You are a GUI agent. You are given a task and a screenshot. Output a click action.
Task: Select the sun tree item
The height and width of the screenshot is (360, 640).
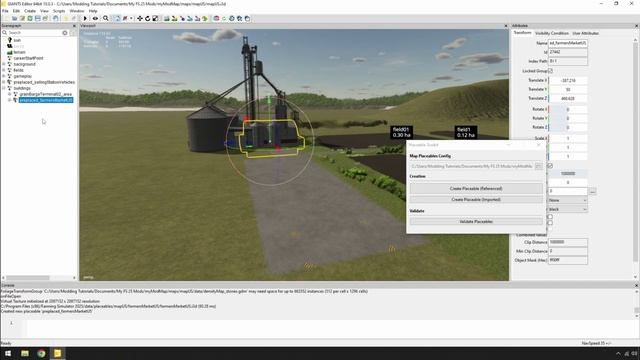tap(17, 40)
